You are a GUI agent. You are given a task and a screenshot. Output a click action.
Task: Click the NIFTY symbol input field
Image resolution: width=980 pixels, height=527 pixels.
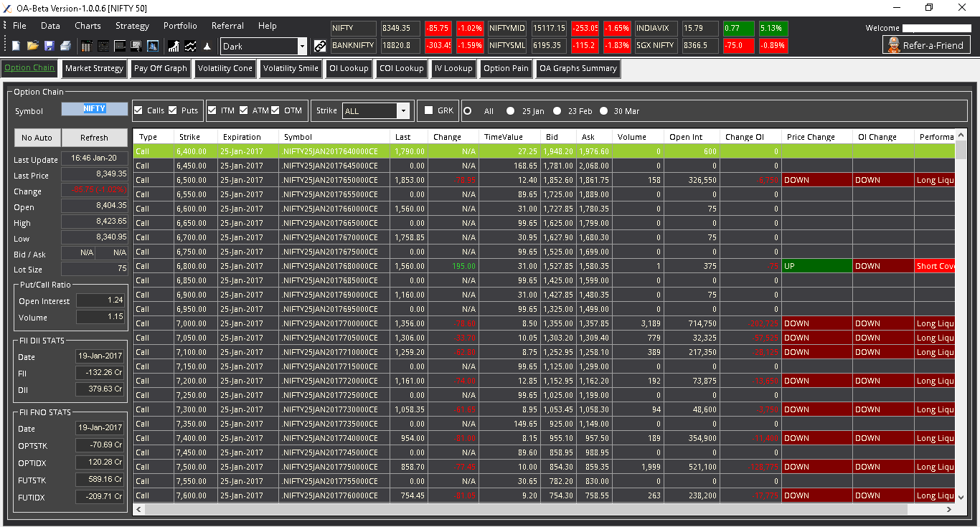pos(94,109)
